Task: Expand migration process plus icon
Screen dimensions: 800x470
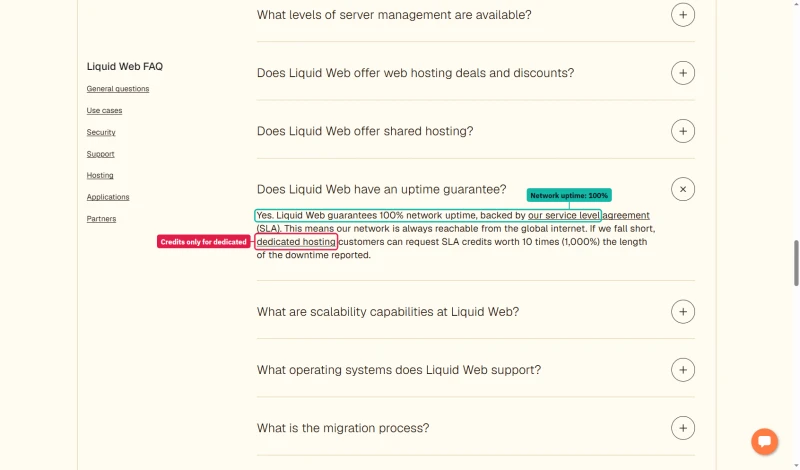Action: point(683,428)
